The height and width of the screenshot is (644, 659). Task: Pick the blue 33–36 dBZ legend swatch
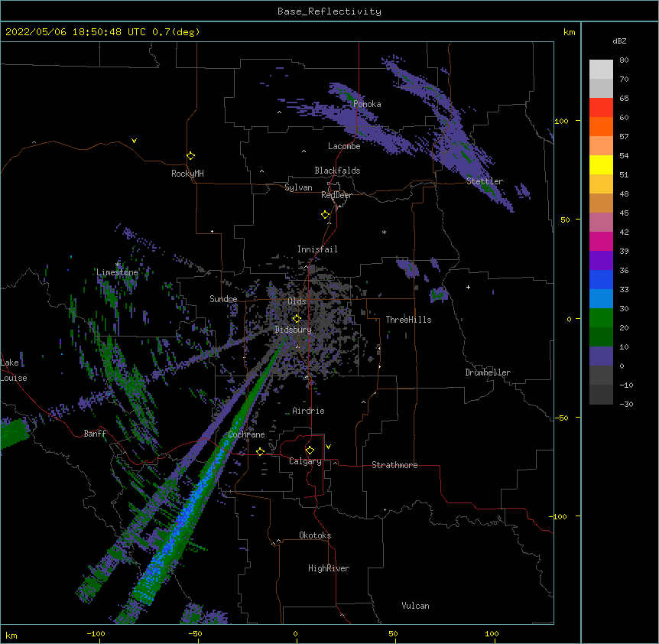(x=601, y=279)
